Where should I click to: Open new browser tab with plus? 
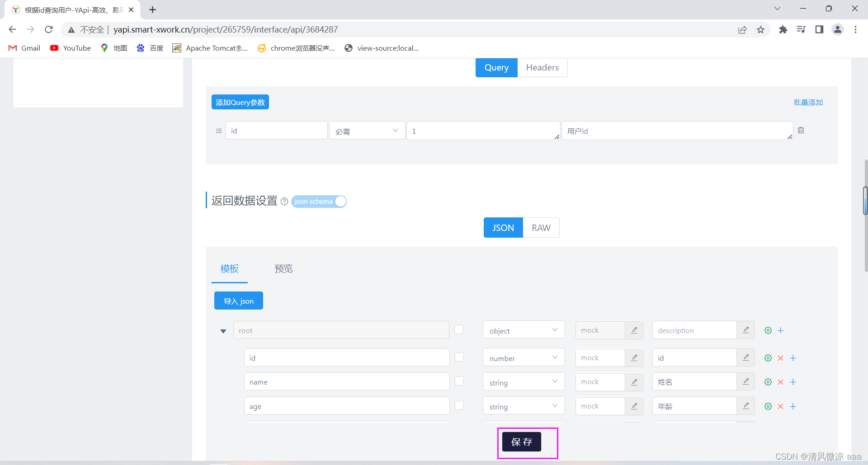(153, 9)
